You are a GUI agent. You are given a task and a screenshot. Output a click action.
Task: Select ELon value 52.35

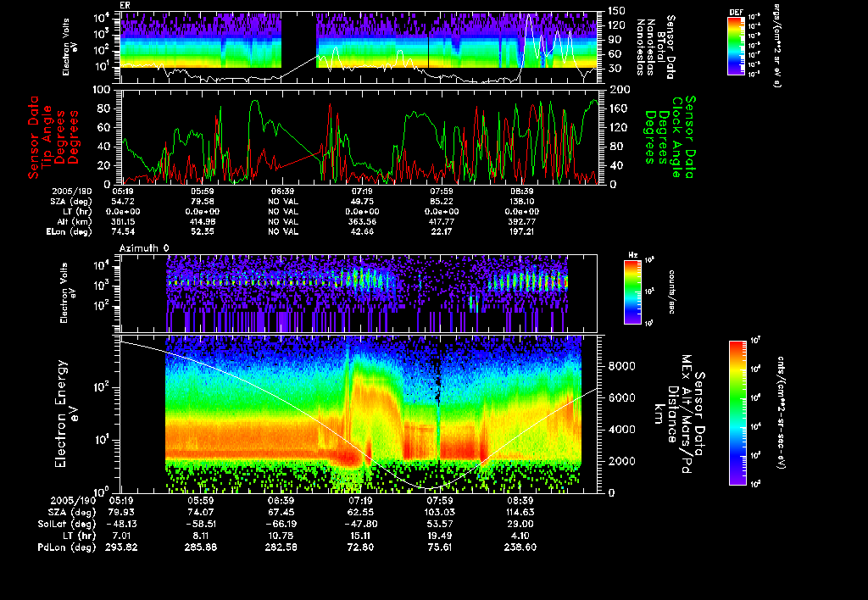click(202, 231)
